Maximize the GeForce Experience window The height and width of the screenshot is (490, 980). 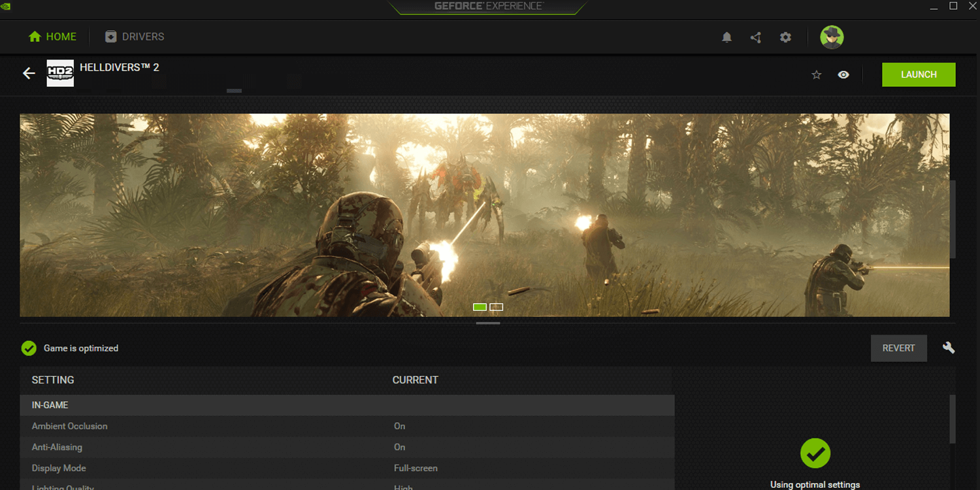tap(953, 6)
